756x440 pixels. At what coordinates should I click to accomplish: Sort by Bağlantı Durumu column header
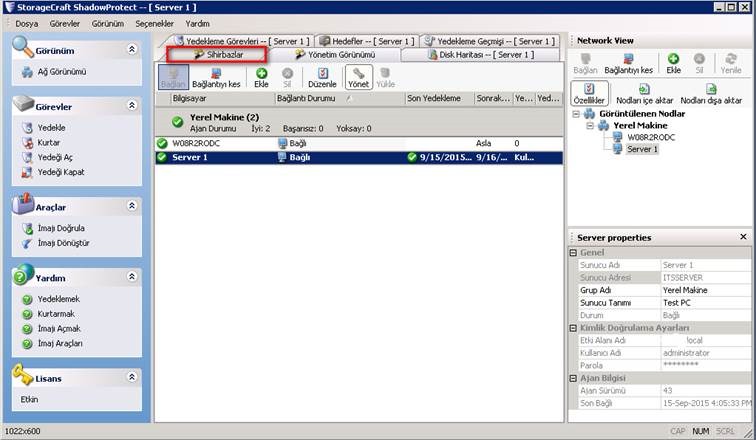pyautogui.click(x=339, y=98)
